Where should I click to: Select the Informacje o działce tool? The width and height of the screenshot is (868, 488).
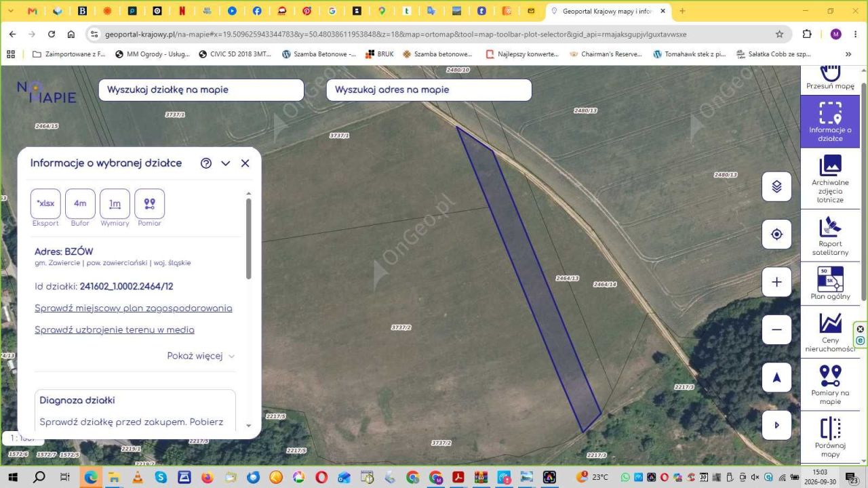click(830, 121)
